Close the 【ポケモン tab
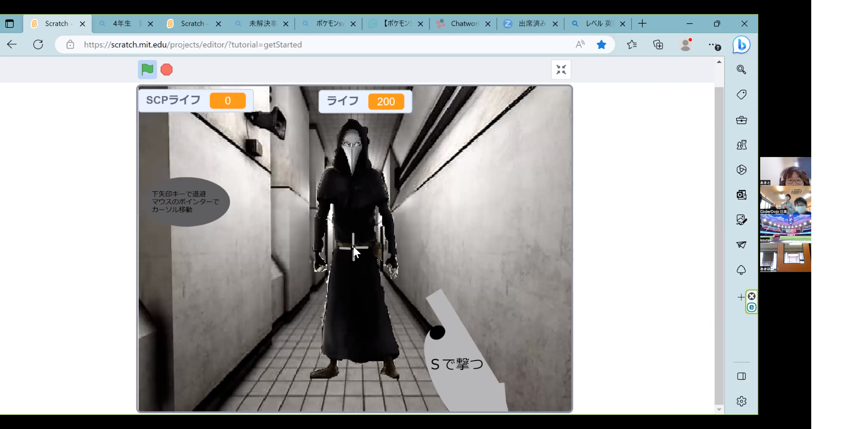This screenshot has width=868, height=429. click(420, 24)
